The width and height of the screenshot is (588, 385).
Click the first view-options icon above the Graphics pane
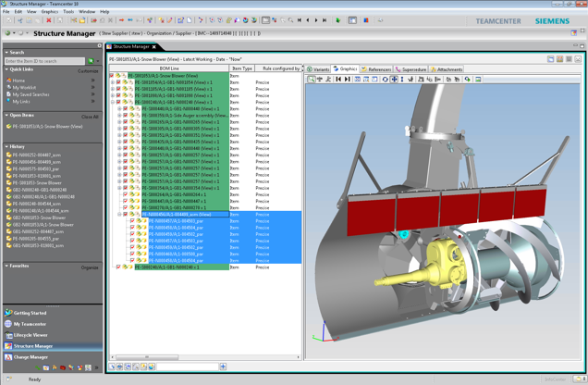pos(550,59)
